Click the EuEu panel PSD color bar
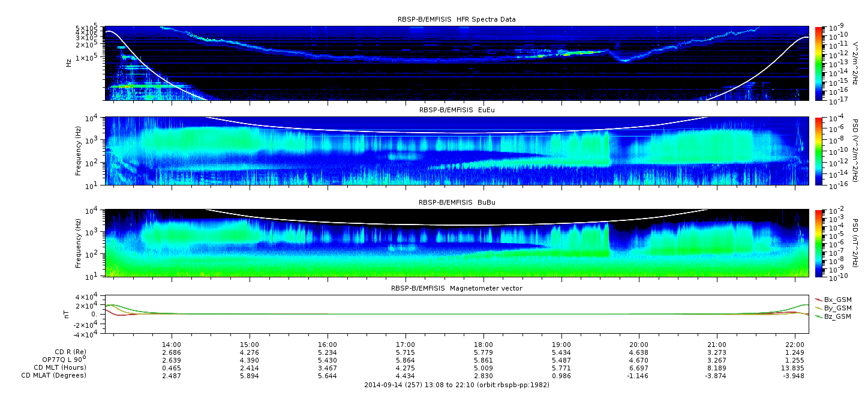The height and width of the screenshot is (395, 868). 818,151
